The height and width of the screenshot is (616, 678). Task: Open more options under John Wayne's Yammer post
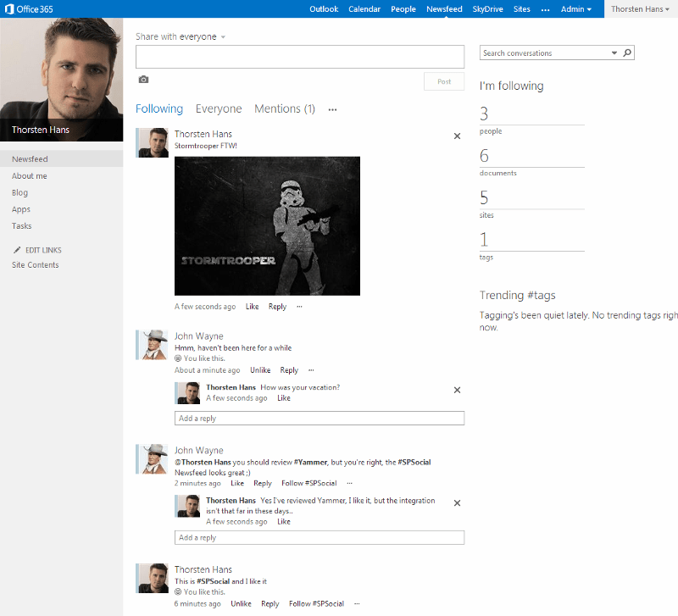pyautogui.click(x=348, y=483)
